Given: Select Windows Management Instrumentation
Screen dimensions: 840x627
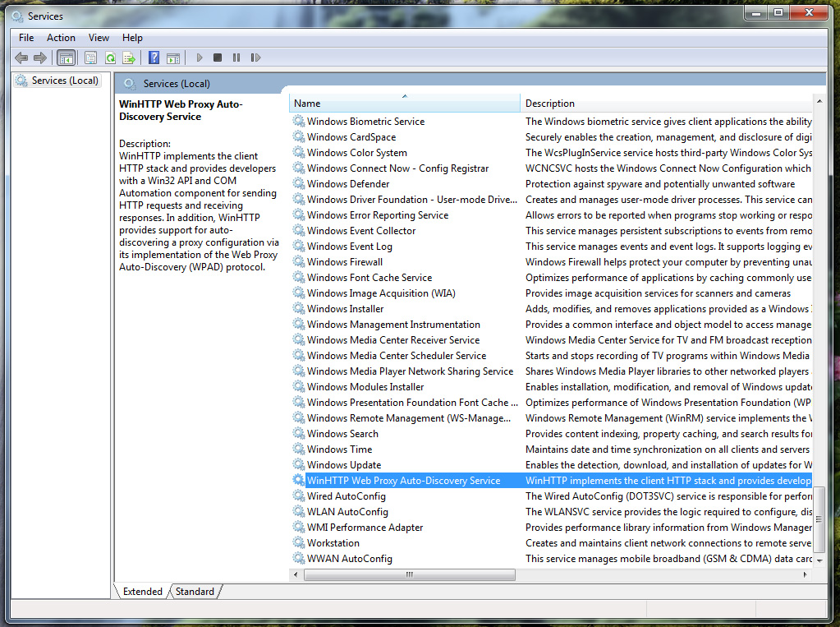Looking at the screenshot, I should pos(551,324).
